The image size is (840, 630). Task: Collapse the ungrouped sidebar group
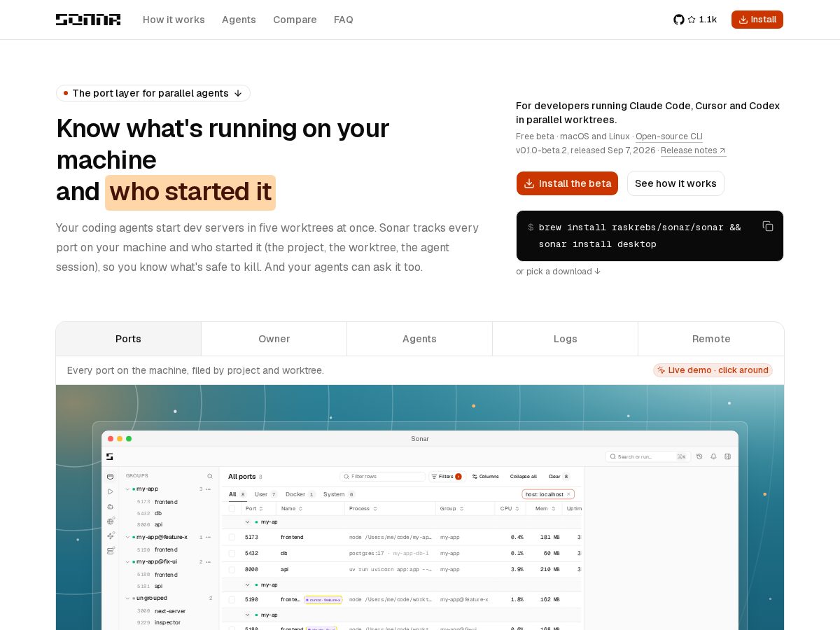click(127, 598)
